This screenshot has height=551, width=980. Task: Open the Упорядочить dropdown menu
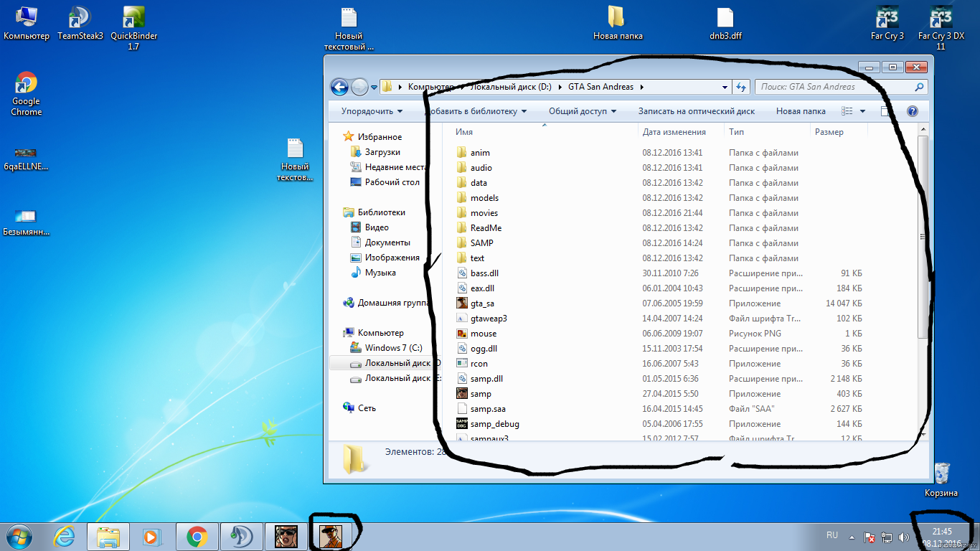pos(372,111)
